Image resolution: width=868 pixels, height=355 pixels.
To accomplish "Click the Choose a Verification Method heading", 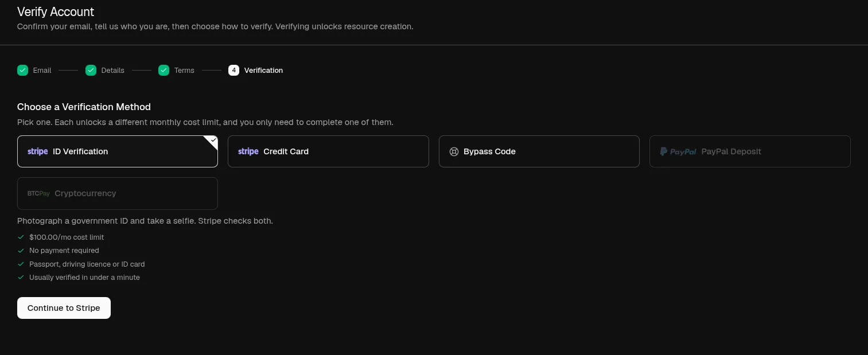I will coord(84,107).
